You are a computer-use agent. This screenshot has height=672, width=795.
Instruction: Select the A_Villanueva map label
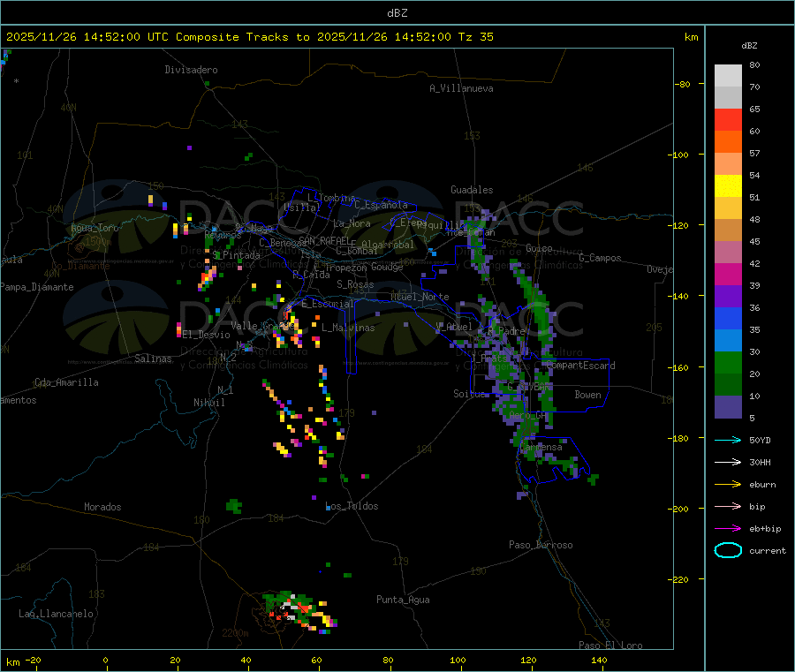pos(461,88)
